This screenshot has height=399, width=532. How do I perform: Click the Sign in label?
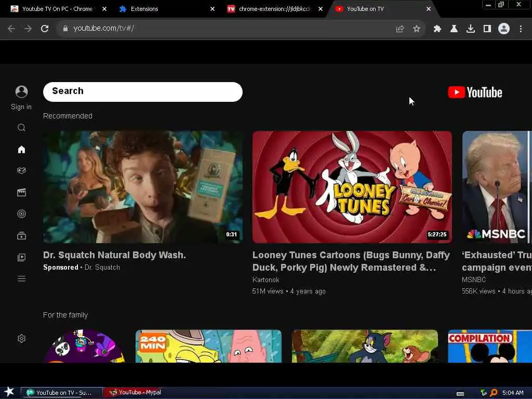tap(21, 107)
